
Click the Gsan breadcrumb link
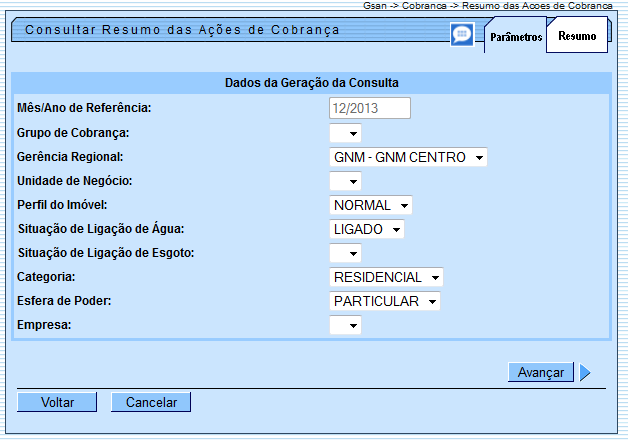[374, 5]
